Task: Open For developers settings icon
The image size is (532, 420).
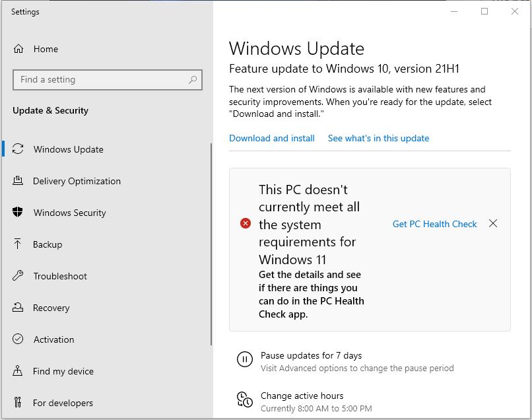Action: pyautogui.click(x=18, y=402)
